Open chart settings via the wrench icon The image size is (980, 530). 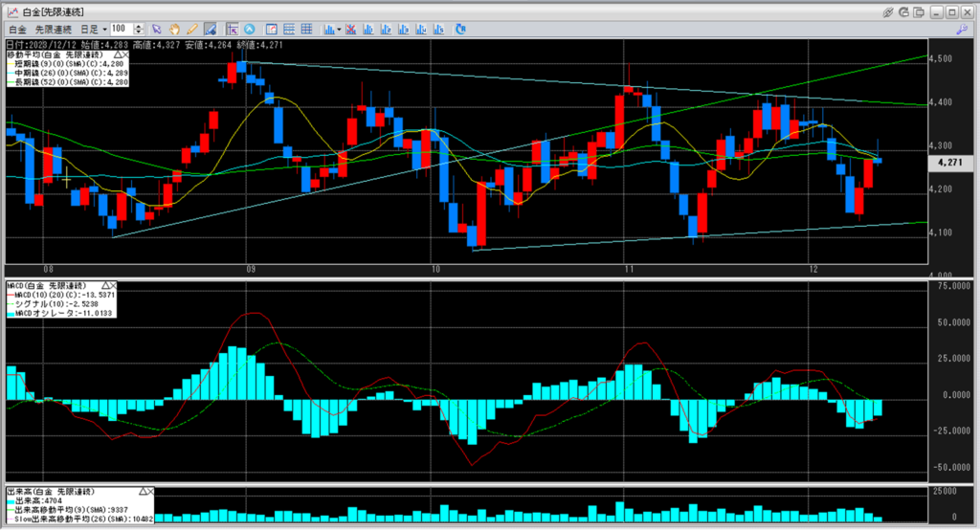962,29
